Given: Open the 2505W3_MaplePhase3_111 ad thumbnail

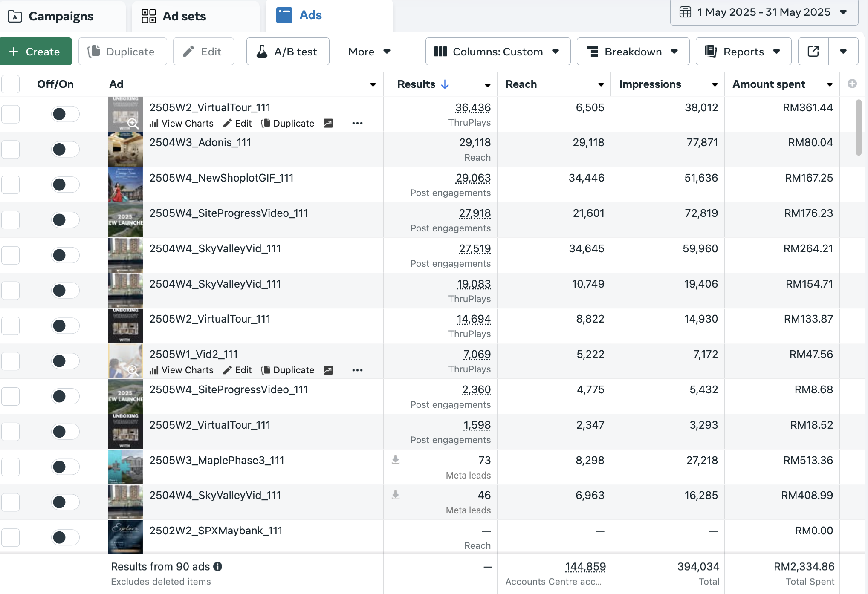Looking at the screenshot, I should point(125,467).
